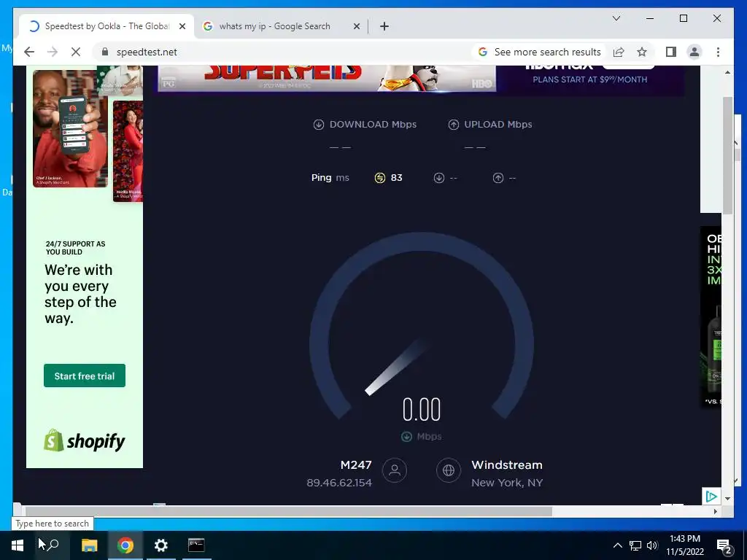This screenshot has height=560, width=747.
Task: Click the download ping icon
Action: [x=439, y=178]
